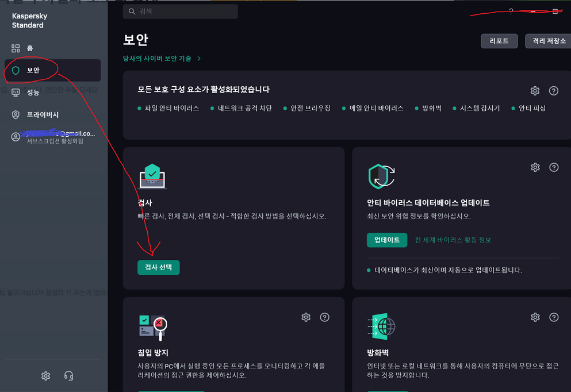Go to the 홈 section
This screenshot has width=571, height=392.
[52, 48]
